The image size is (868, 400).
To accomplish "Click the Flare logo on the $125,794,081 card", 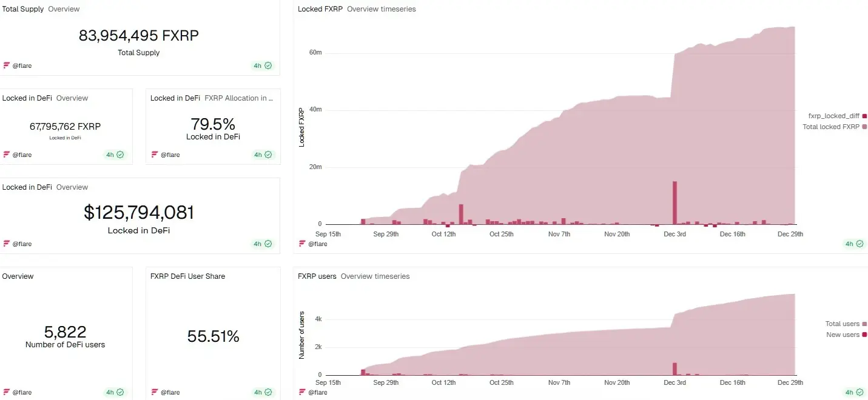I will tap(7, 243).
